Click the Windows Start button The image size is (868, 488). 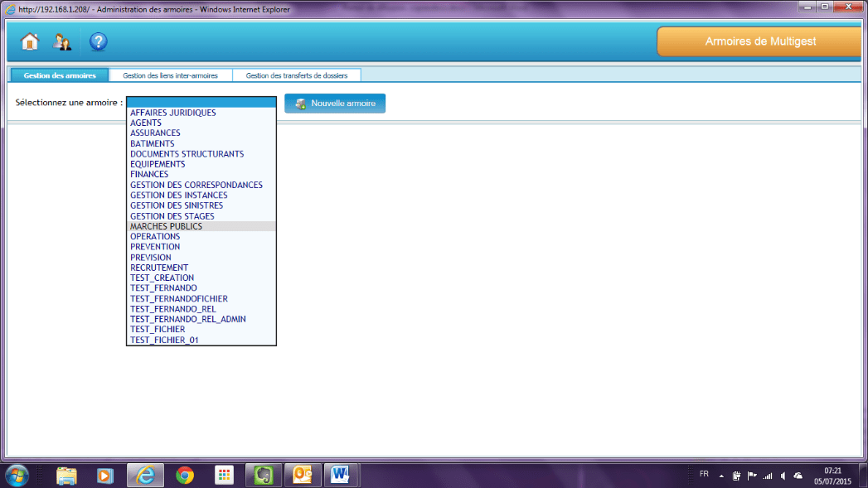click(17, 475)
